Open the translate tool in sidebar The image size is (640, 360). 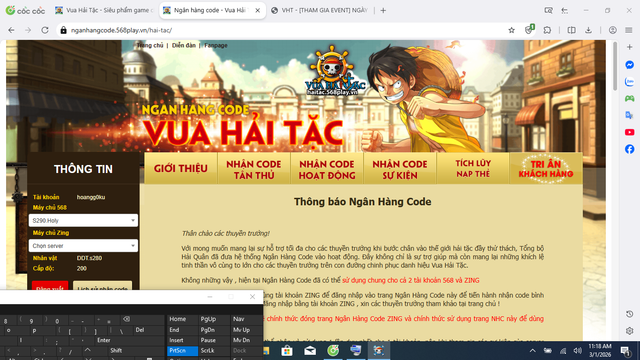(629, 116)
